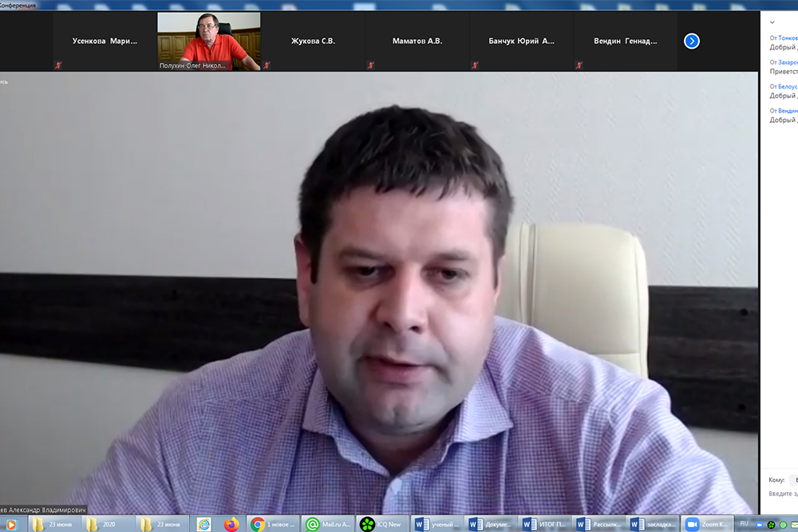Switch to ICQ New in taskbar

382,524
